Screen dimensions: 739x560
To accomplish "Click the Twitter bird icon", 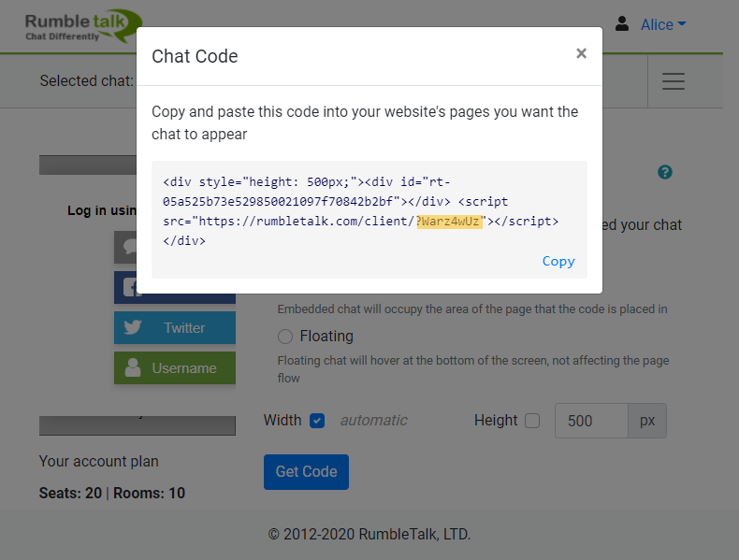I will [132, 328].
